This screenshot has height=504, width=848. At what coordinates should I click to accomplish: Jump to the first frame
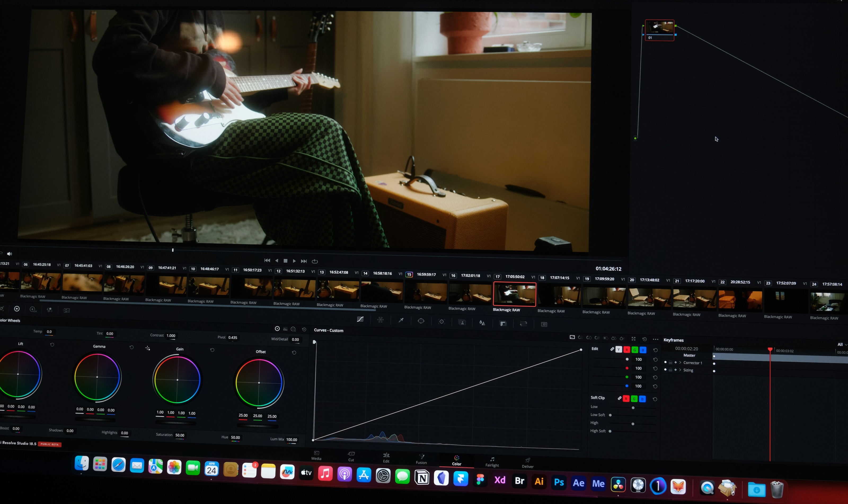pos(267,261)
